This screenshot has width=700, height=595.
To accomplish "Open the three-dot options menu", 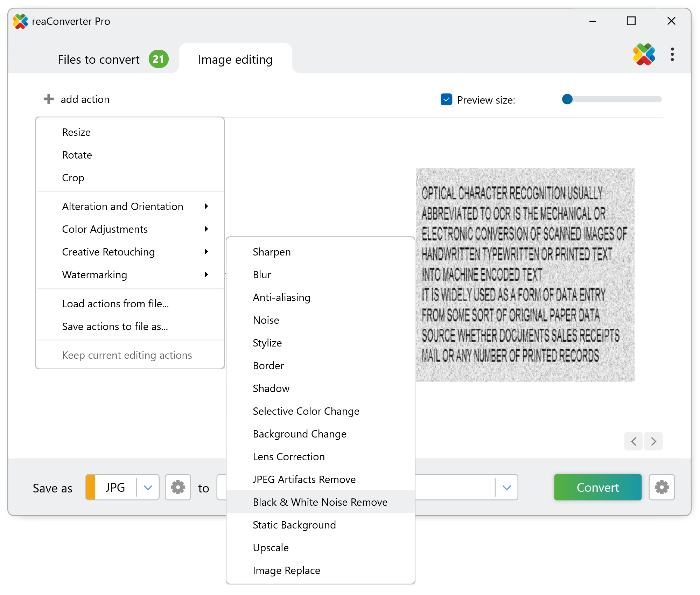I will pyautogui.click(x=672, y=55).
